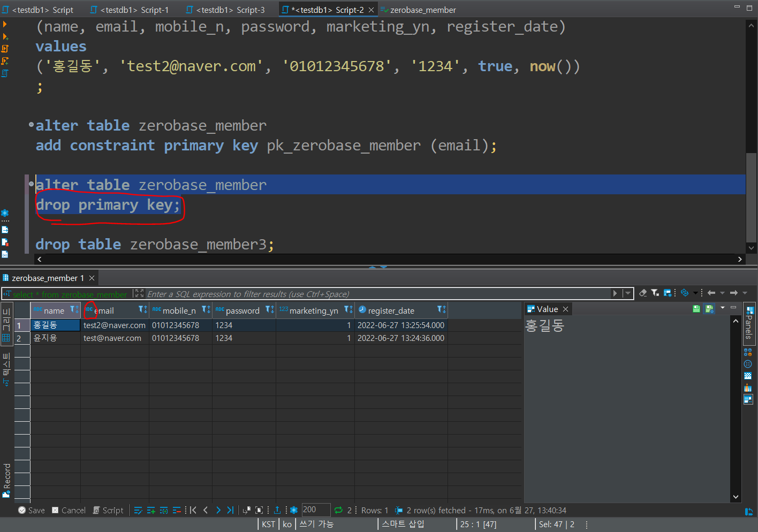Viewport: 758px width, 532px height.
Task: Open editor settings gear in left gutter
Action: tap(5, 213)
